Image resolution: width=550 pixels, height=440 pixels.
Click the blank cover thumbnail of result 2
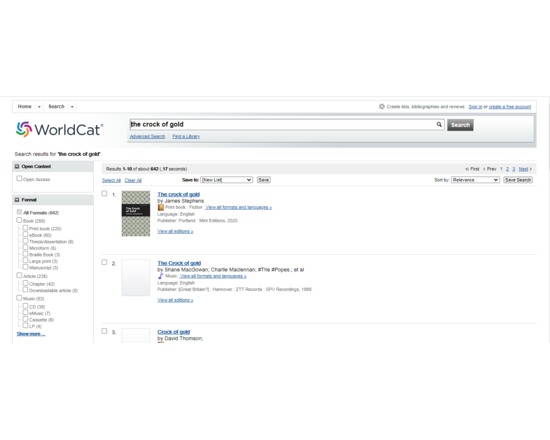pos(136,278)
